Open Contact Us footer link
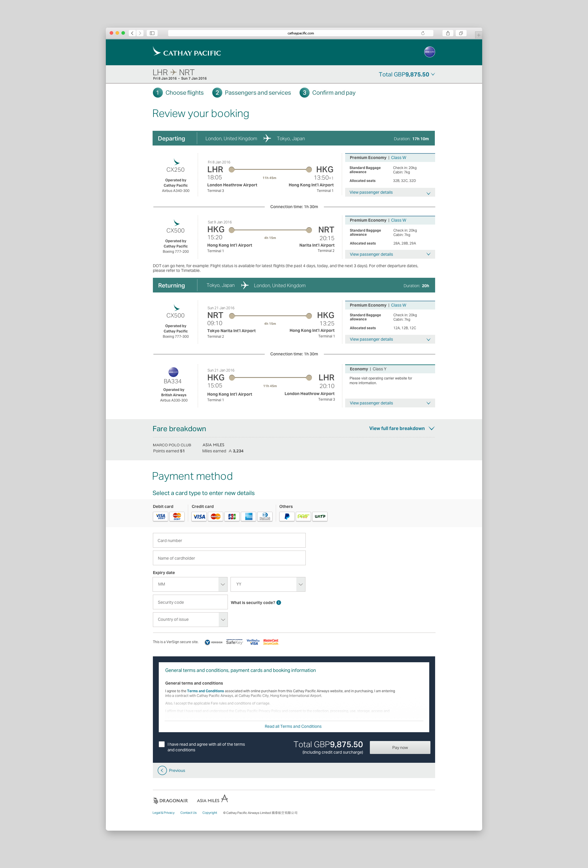Viewport: 588px width, 868px height. click(x=188, y=813)
